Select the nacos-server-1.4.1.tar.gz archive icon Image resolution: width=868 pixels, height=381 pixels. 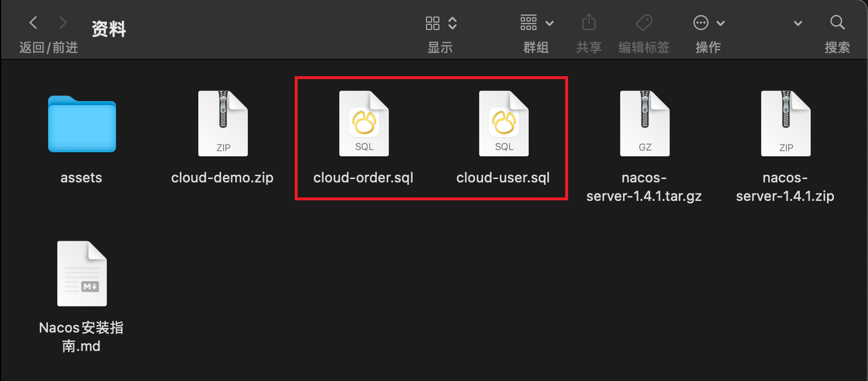(644, 124)
